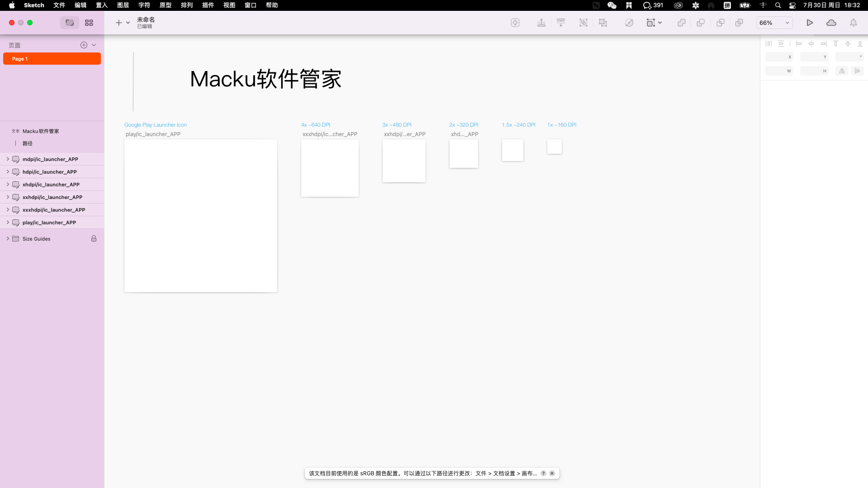
Task: Click the Ungroup layers toolbar icon
Action: pyautogui.click(x=603, y=23)
